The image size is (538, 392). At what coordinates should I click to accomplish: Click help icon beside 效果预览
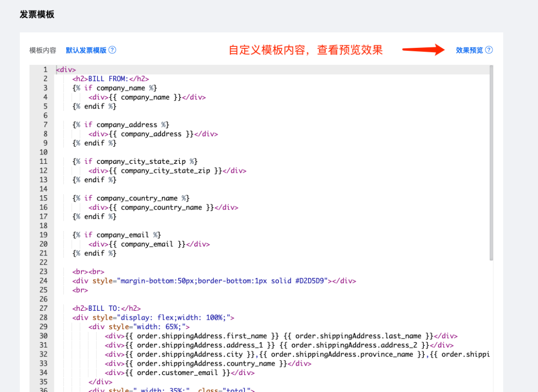489,50
